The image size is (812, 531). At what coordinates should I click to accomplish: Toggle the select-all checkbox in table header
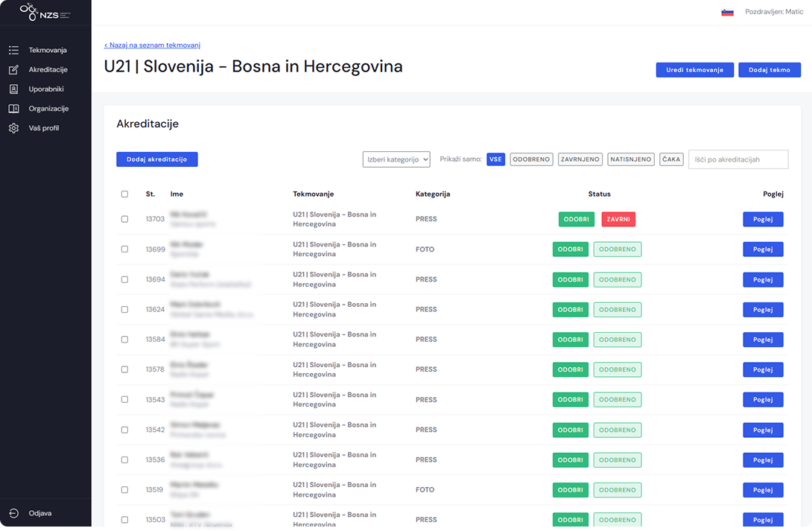pyautogui.click(x=124, y=194)
